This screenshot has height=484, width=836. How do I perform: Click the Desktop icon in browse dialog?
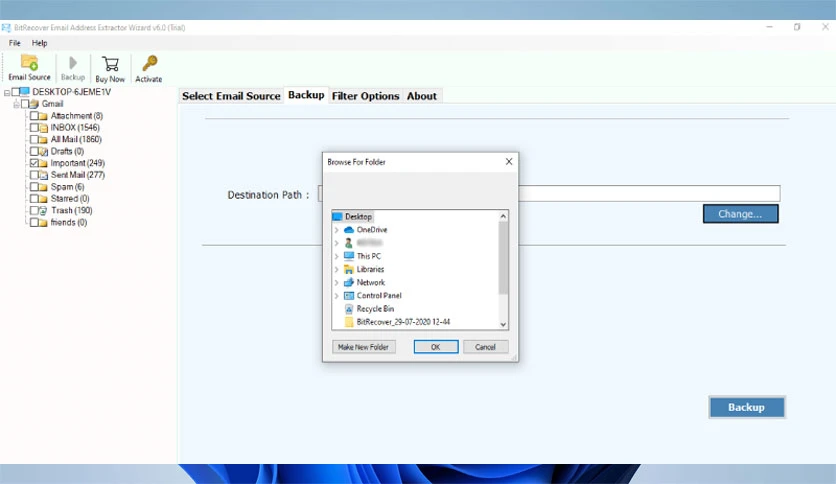coord(337,216)
